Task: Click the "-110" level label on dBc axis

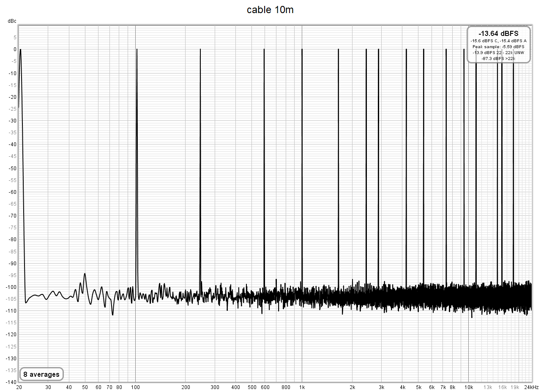Action: pyautogui.click(x=11, y=310)
